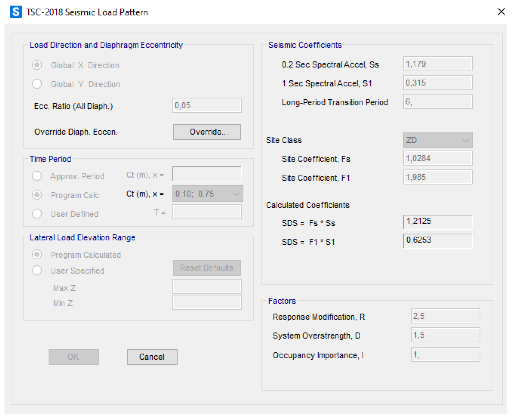Select Global Y Direction radio button
This screenshot has height=420, width=512.
[37, 84]
